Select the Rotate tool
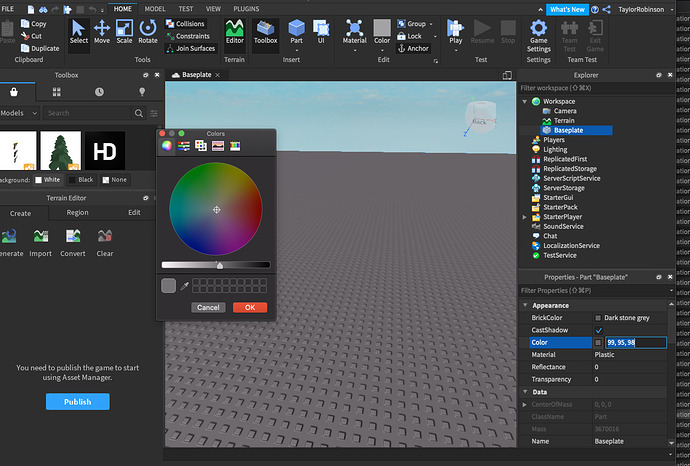The width and height of the screenshot is (690, 466). 148,31
